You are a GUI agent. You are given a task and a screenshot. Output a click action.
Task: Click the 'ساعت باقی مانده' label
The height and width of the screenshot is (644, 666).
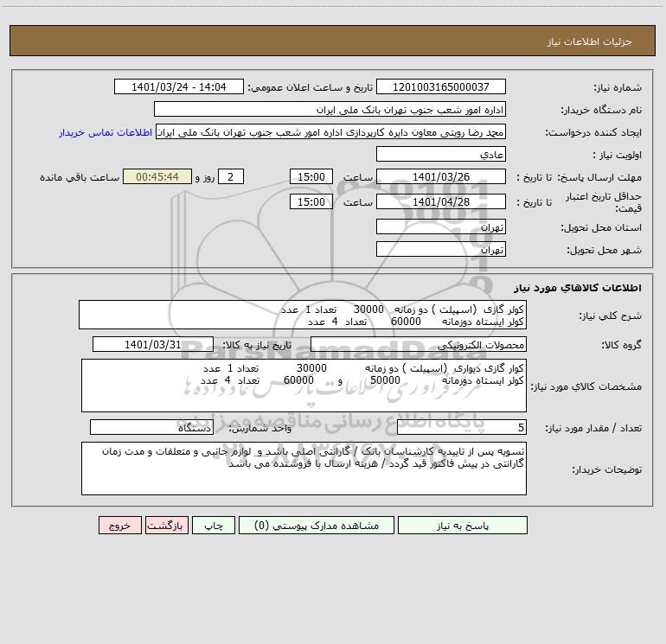pos(80,177)
